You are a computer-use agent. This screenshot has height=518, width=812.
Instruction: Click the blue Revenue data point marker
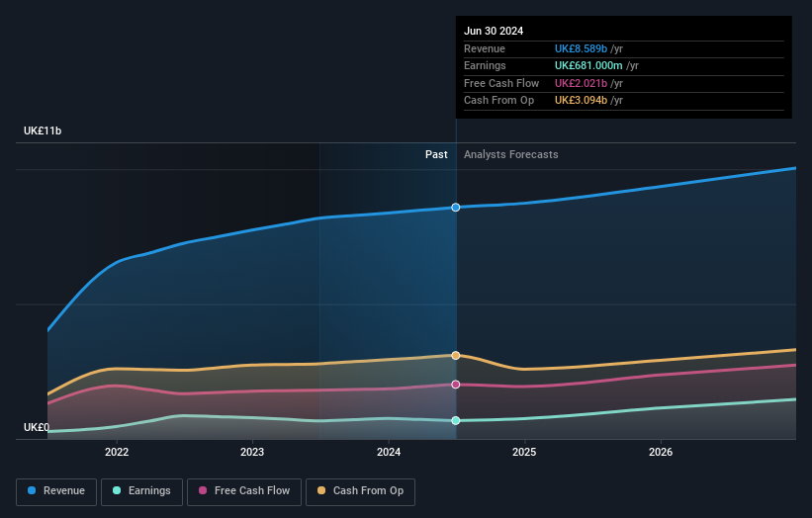click(x=456, y=208)
